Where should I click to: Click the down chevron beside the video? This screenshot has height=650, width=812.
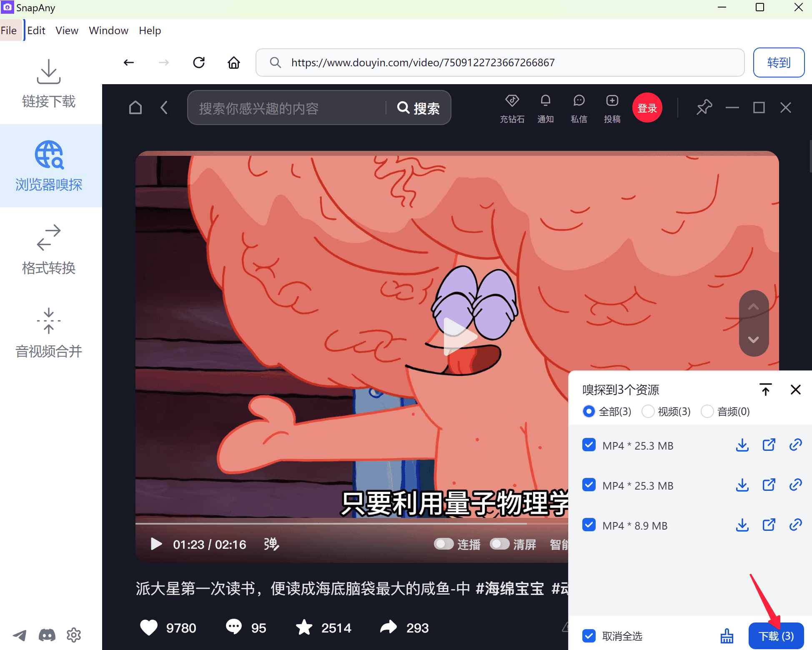753,340
